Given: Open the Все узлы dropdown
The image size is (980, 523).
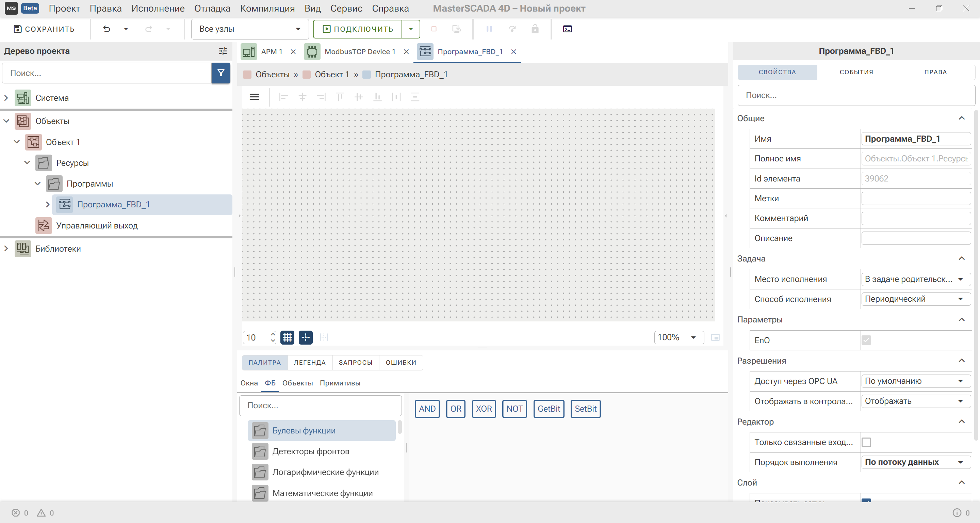Looking at the screenshot, I should (249, 29).
